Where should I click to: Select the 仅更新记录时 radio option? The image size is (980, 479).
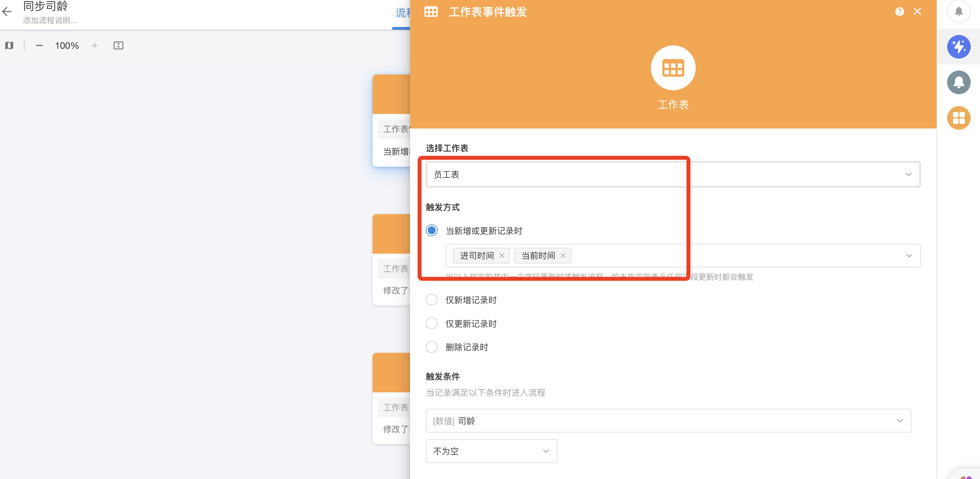[x=431, y=323]
